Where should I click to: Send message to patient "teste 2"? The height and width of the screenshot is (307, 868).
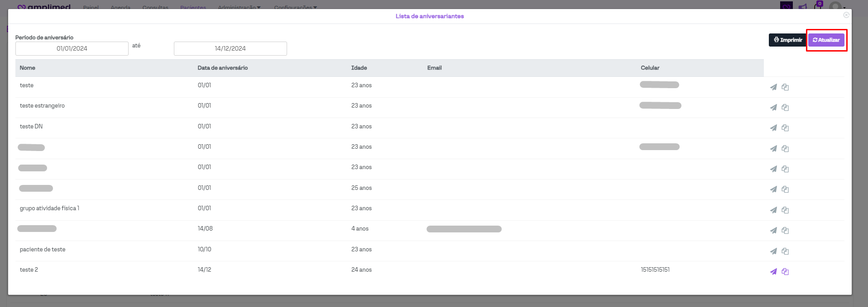point(773,272)
